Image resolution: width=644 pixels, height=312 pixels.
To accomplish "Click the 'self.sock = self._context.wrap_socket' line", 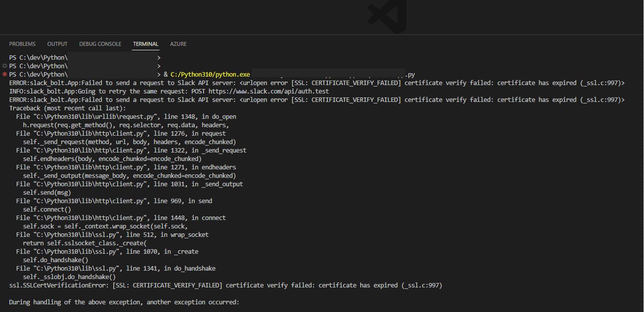I will click(106, 226).
